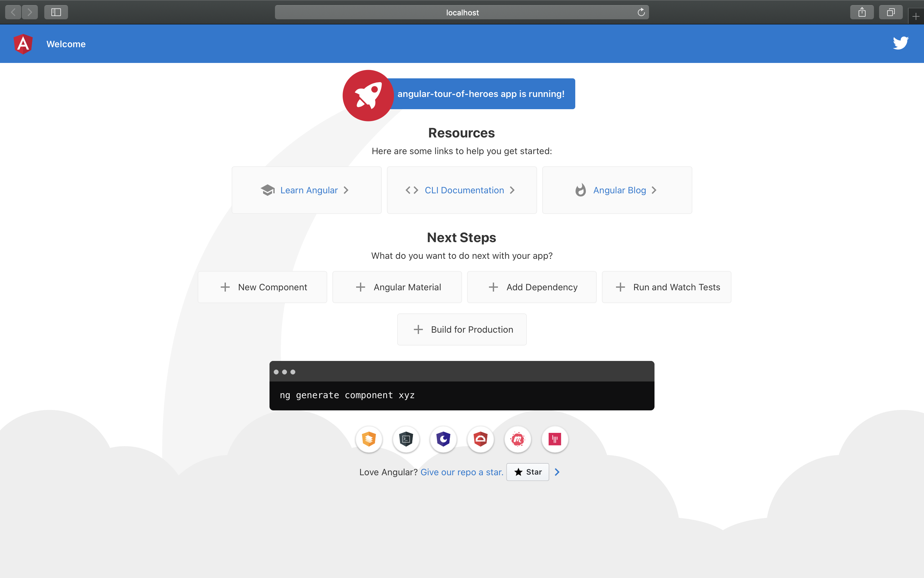Click the chevron next to CLI Documentation
The width and height of the screenshot is (924, 578).
pyautogui.click(x=512, y=190)
